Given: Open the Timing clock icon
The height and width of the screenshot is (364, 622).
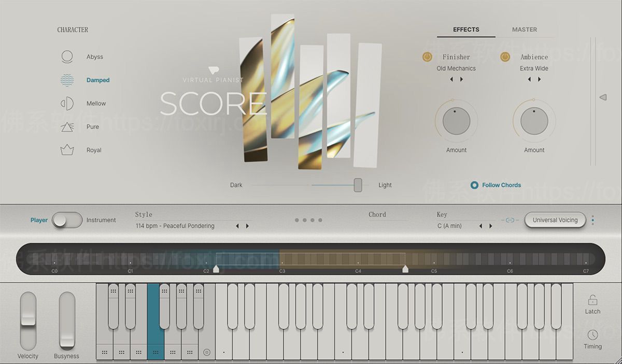Looking at the screenshot, I should click(x=592, y=335).
